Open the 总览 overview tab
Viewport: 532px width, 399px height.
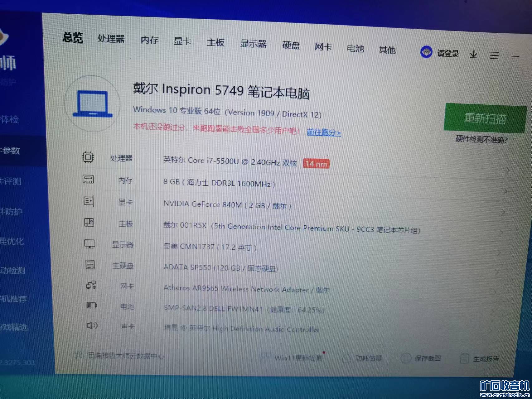(x=73, y=37)
